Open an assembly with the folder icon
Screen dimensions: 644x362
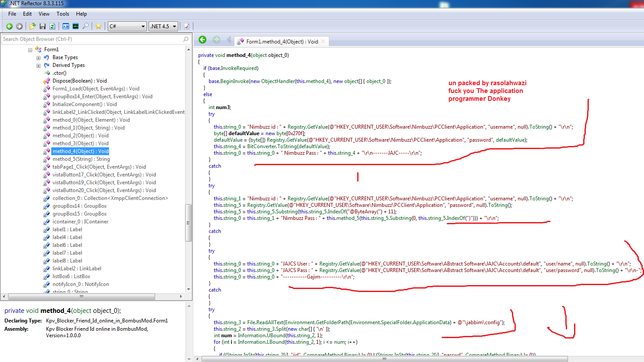(x=32, y=27)
